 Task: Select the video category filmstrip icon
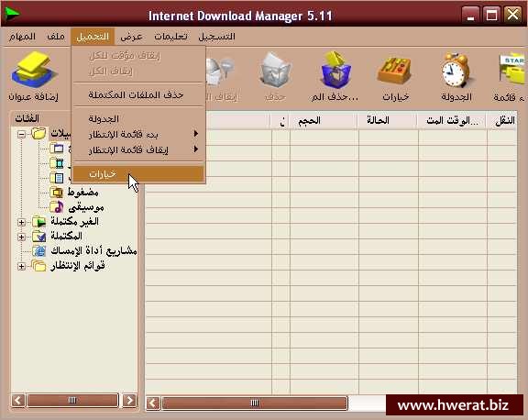[57, 163]
